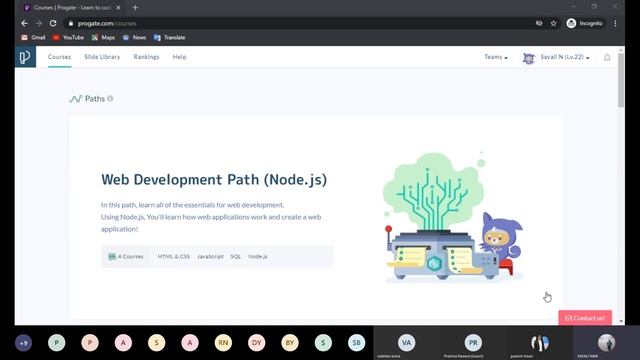Open a new browser tab
The width and height of the screenshot is (640, 360).
[135, 7]
